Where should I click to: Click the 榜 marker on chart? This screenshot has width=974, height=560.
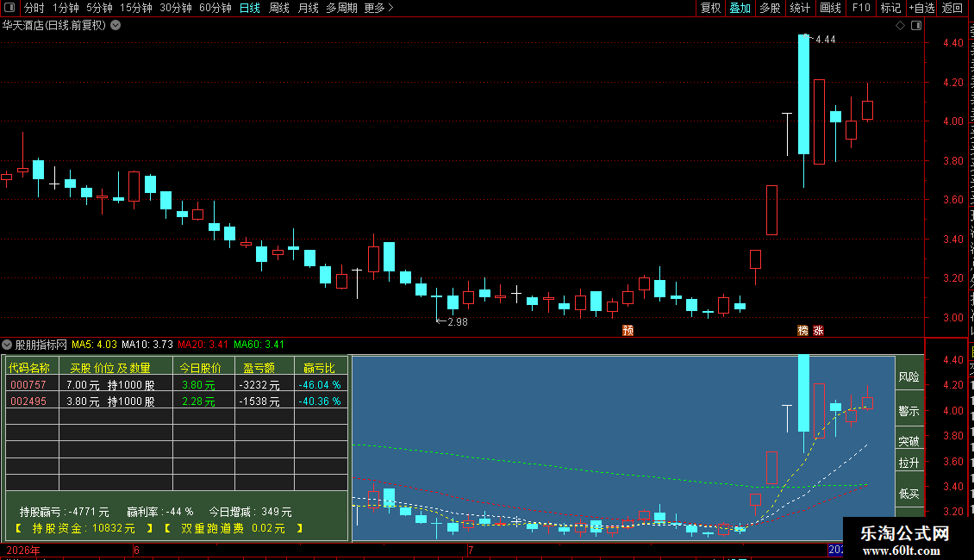click(x=803, y=330)
